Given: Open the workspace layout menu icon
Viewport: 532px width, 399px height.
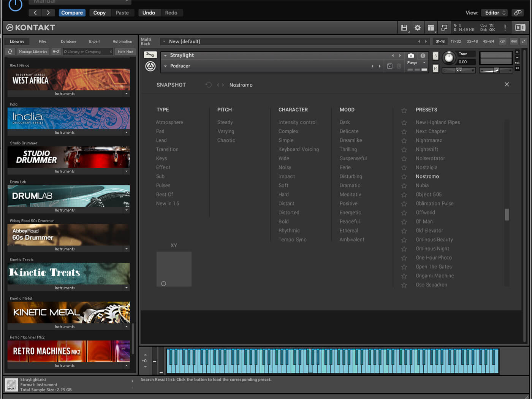Looking at the screenshot, I should 431,28.
